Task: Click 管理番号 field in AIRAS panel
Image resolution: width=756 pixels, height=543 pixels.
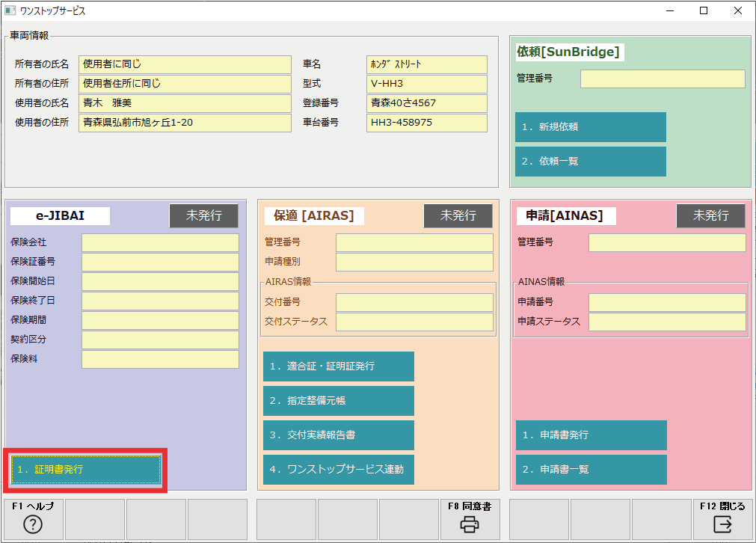Action: click(415, 242)
